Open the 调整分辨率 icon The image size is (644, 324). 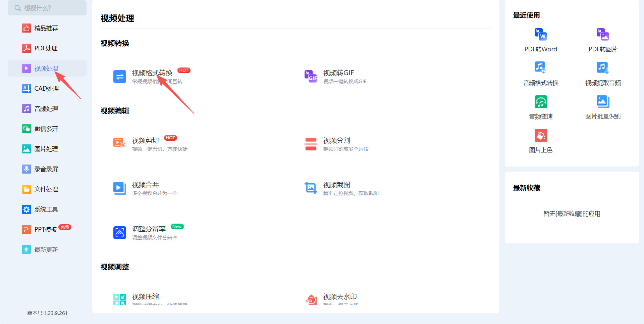[x=119, y=233]
